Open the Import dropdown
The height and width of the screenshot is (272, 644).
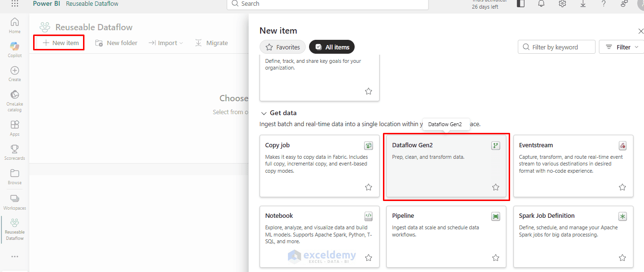click(x=166, y=43)
